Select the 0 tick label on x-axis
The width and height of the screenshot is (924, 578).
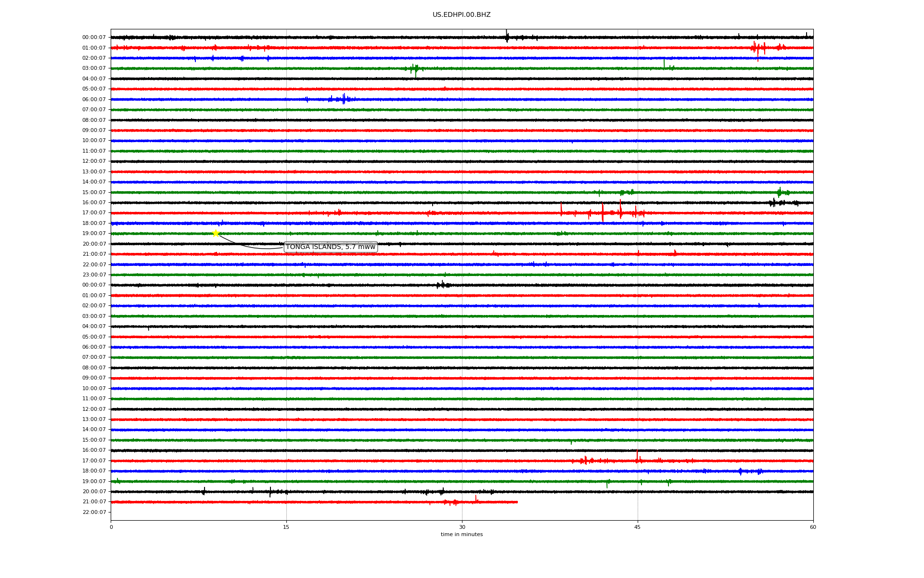coord(111,527)
